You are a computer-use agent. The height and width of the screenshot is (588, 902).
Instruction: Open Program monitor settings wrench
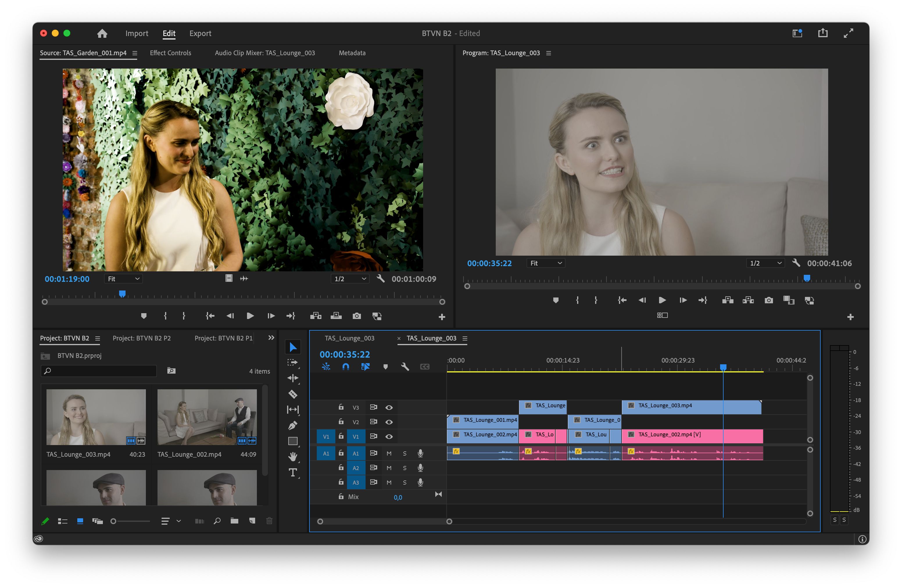tap(796, 263)
